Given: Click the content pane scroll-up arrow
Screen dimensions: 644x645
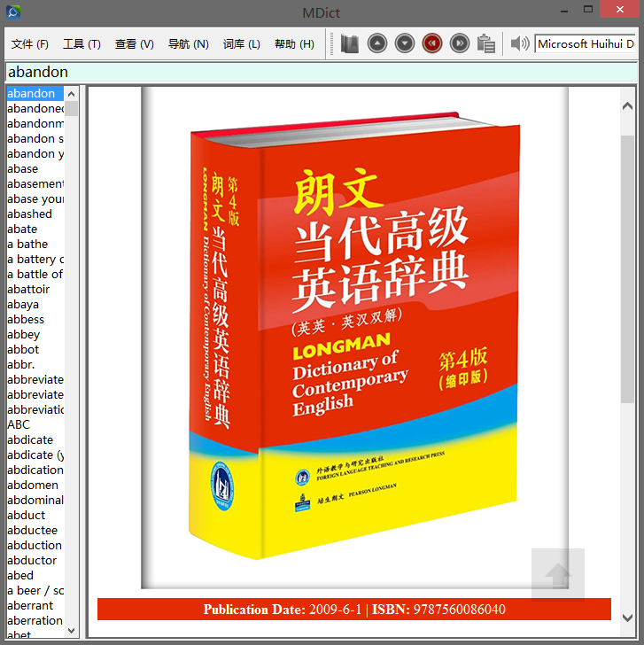Looking at the screenshot, I should [627, 106].
